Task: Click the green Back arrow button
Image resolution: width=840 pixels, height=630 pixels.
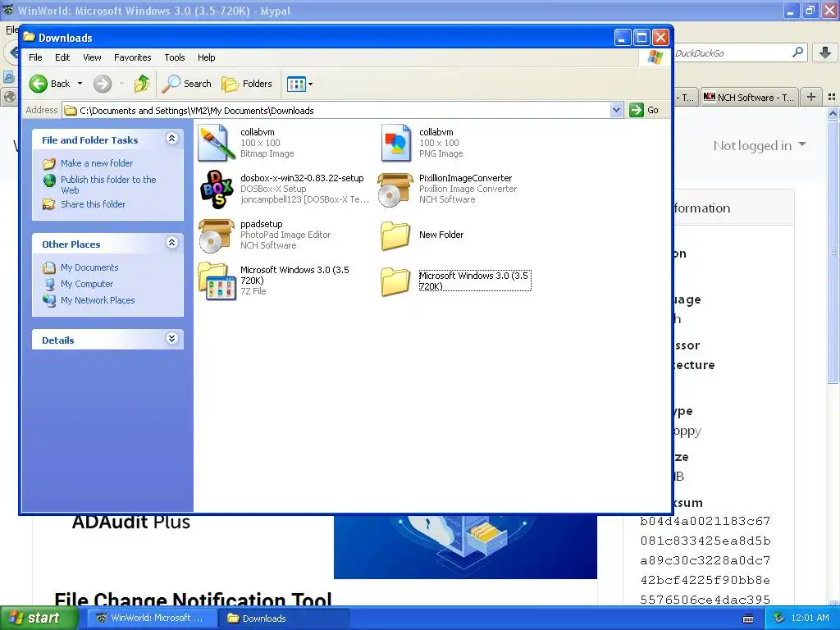Action: pyautogui.click(x=39, y=84)
